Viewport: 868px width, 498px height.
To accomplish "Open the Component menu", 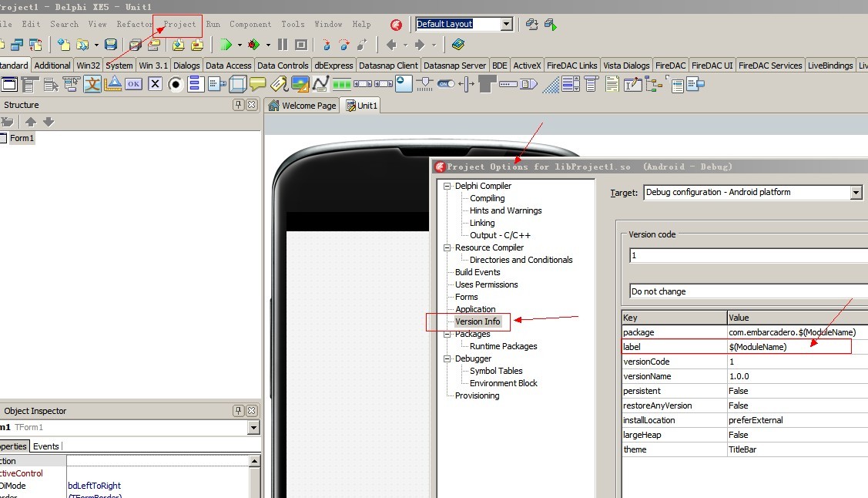I will (x=250, y=25).
